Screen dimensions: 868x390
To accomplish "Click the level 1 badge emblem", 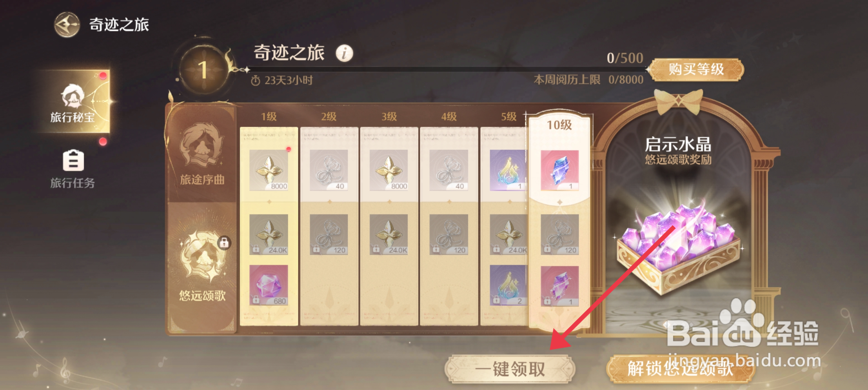I will click(x=203, y=69).
